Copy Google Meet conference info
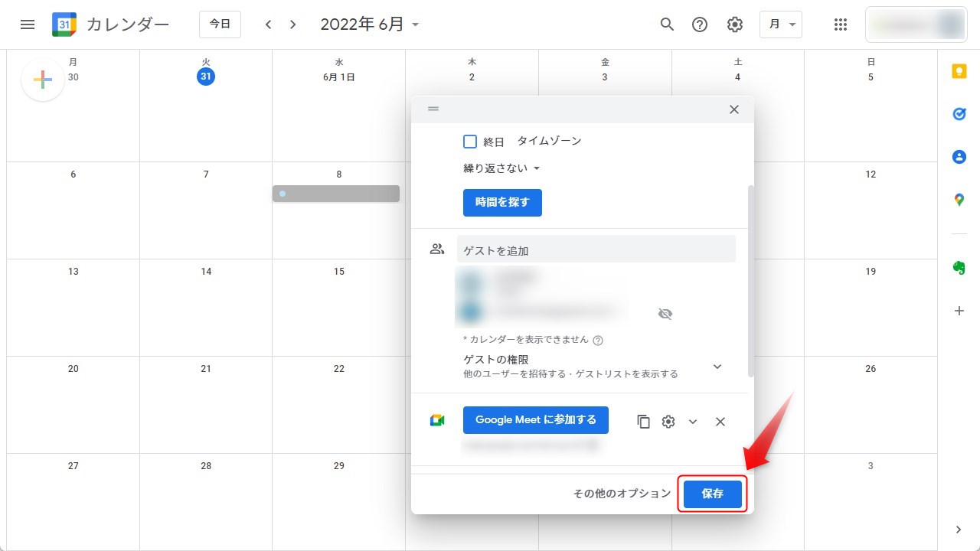 pyautogui.click(x=644, y=422)
